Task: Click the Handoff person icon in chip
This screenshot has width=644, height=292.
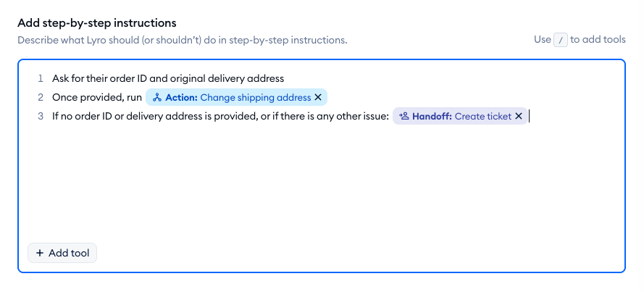Action: [x=404, y=116]
